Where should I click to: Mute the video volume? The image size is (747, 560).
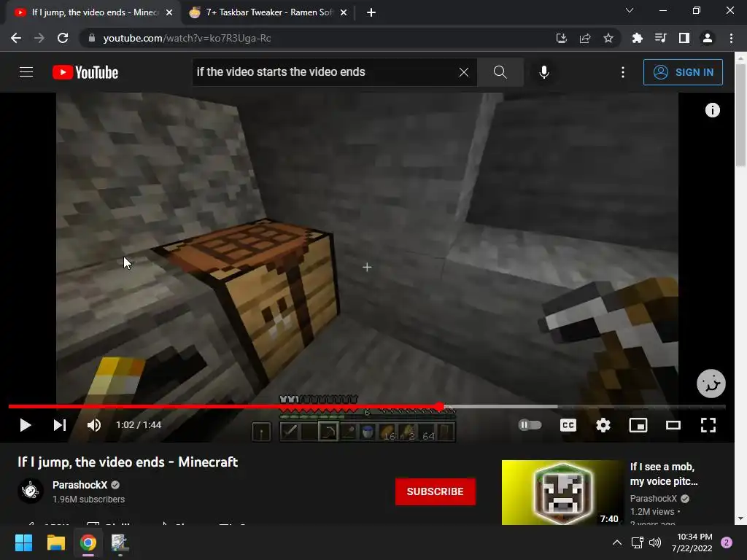pos(94,425)
